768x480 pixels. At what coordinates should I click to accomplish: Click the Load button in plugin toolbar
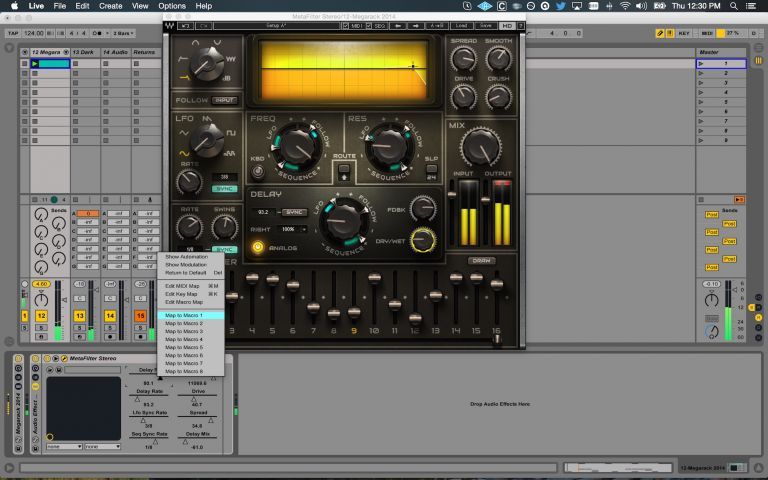coord(461,25)
